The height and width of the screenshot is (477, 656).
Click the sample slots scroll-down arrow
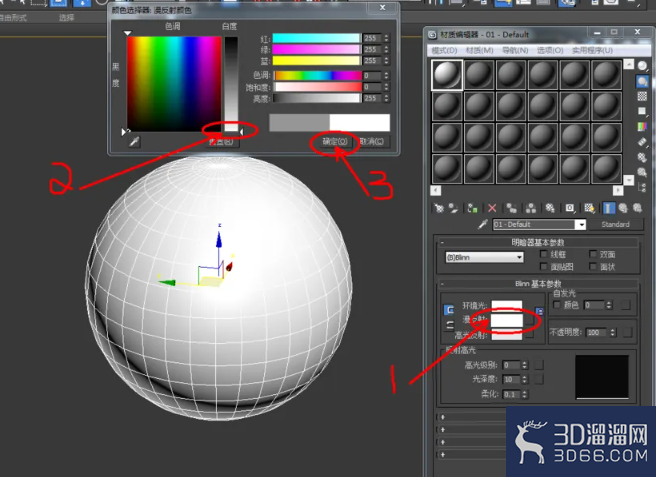tap(629, 180)
